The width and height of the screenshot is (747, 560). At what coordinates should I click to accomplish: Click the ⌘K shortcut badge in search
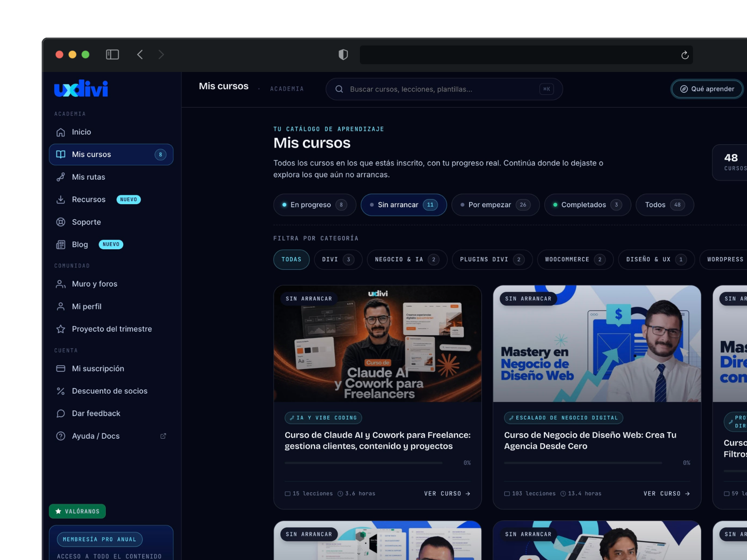tap(547, 89)
